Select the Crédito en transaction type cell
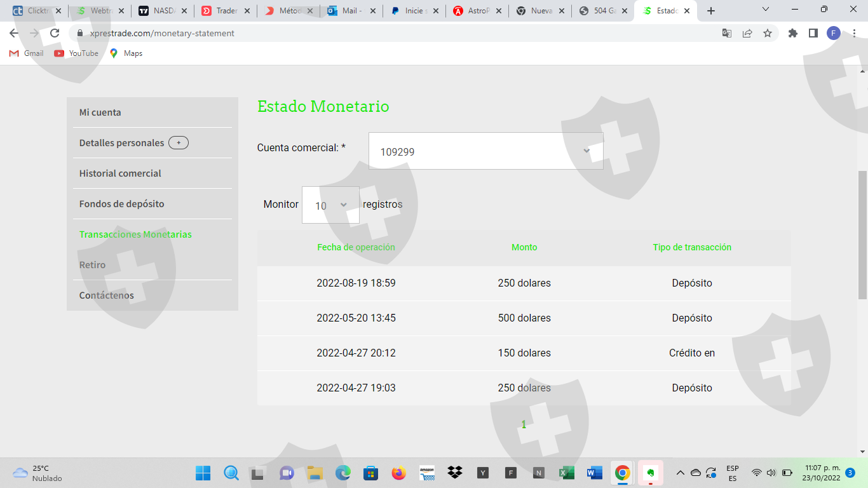Screen dimensions: 868x488 tap(692, 353)
